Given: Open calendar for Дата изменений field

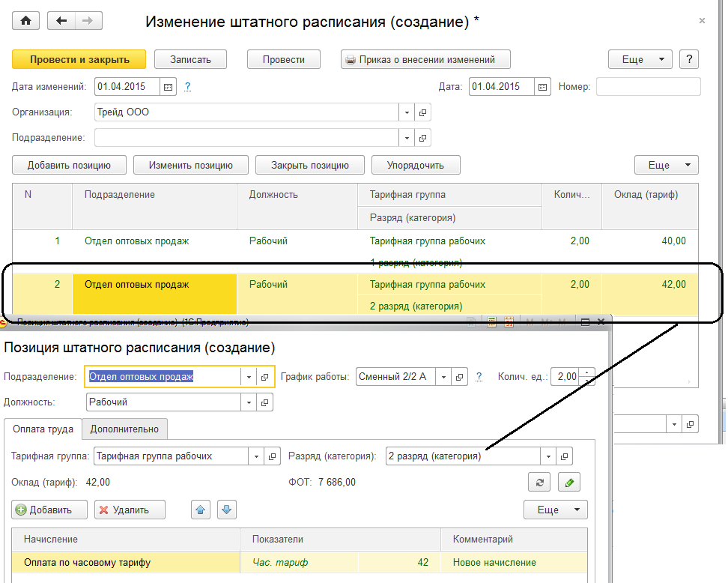Looking at the screenshot, I should [x=168, y=87].
